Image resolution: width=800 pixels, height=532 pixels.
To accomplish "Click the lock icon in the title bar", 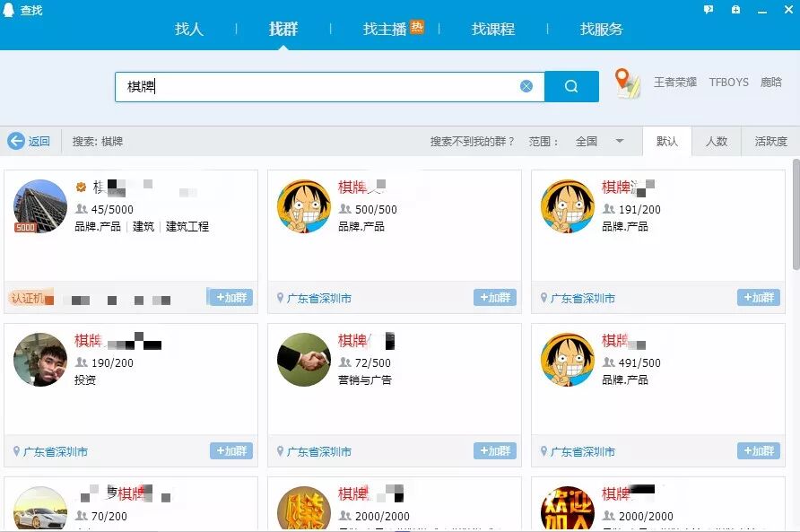I will (x=736, y=9).
